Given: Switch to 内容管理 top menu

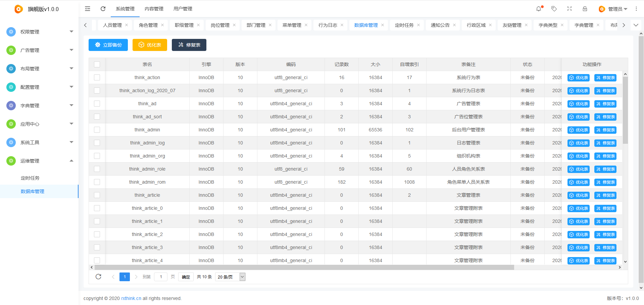Looking at the screenshot, I should click(x=154, y=9).
